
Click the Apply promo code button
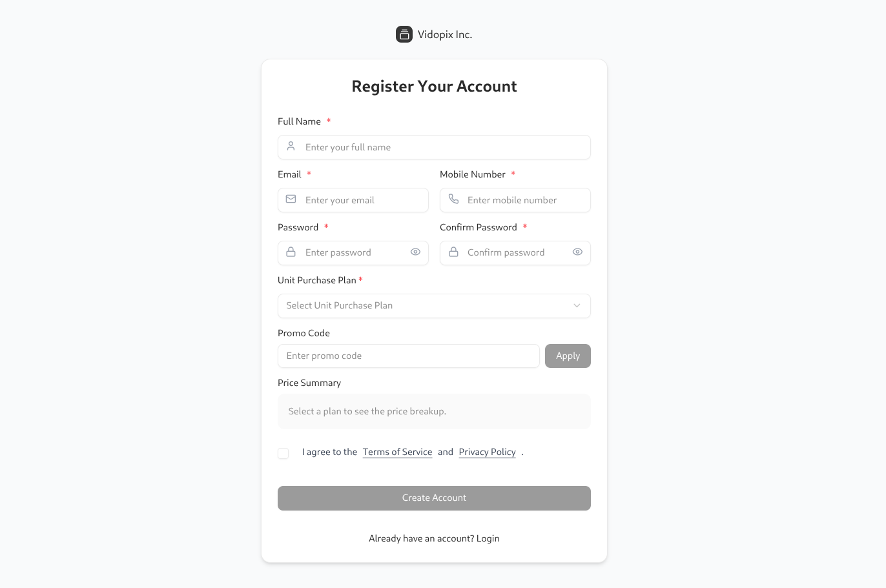(568, 356)
